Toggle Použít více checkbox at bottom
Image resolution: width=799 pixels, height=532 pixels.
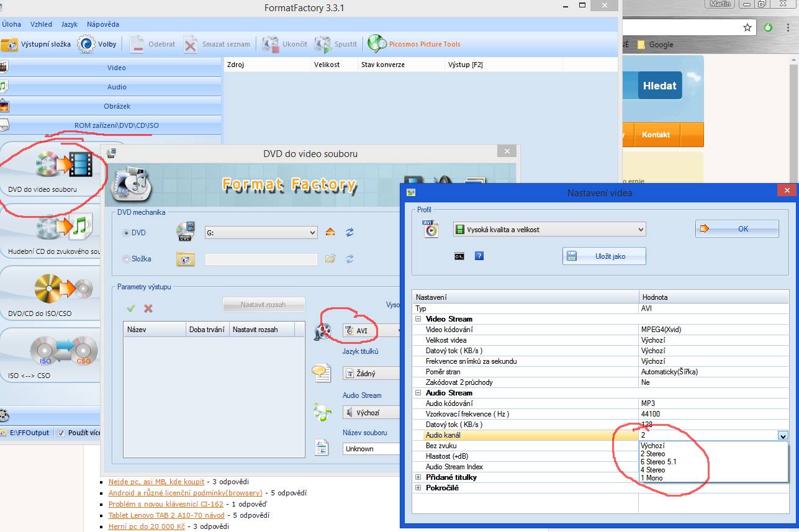[61, 433]
